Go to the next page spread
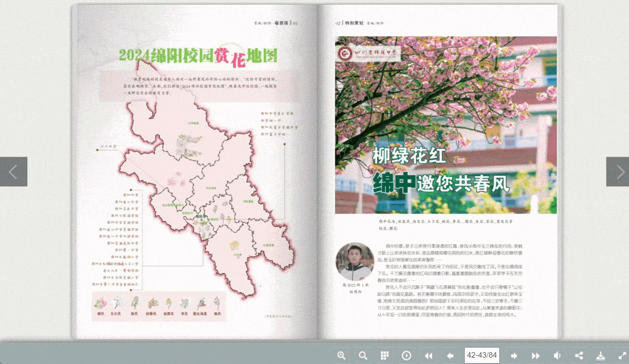This screenshot has width=629, height=364. pyautogui.click(x=514, y=355)
